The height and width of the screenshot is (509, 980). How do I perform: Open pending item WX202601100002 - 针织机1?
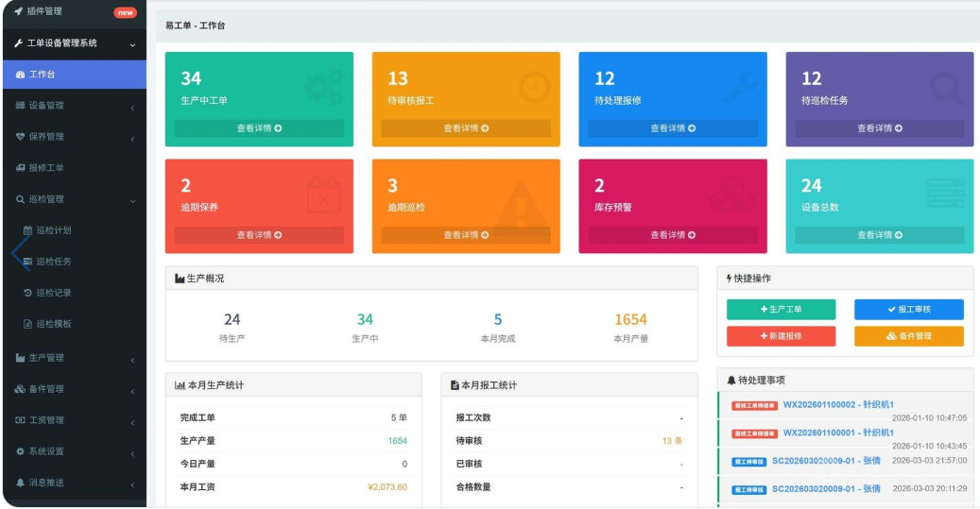point(838,405)
